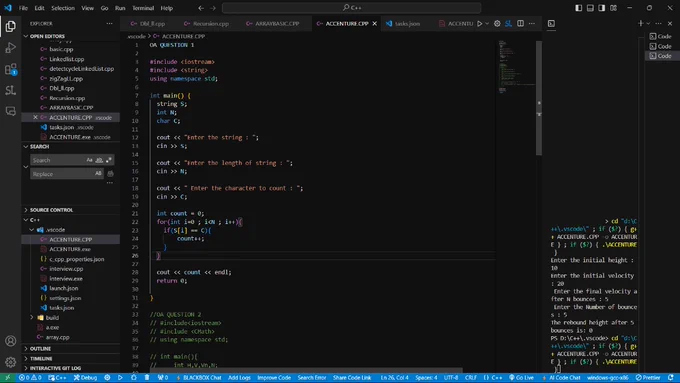Toggle Preserve Case in replace box
Screen dimensions: 680x383
click(x=98, y=173)
